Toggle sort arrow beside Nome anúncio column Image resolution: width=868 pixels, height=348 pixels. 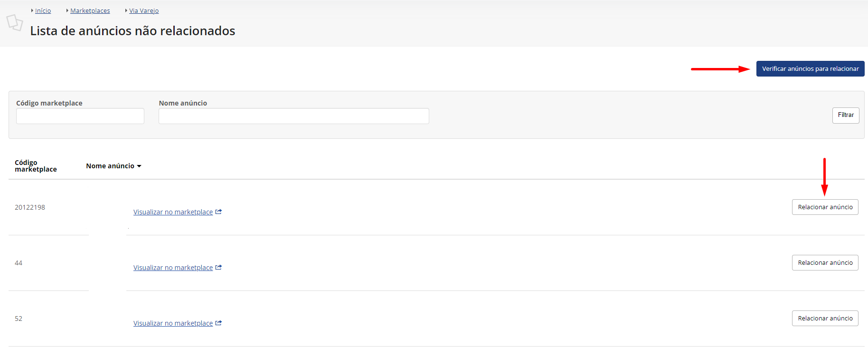coord(139,166)
